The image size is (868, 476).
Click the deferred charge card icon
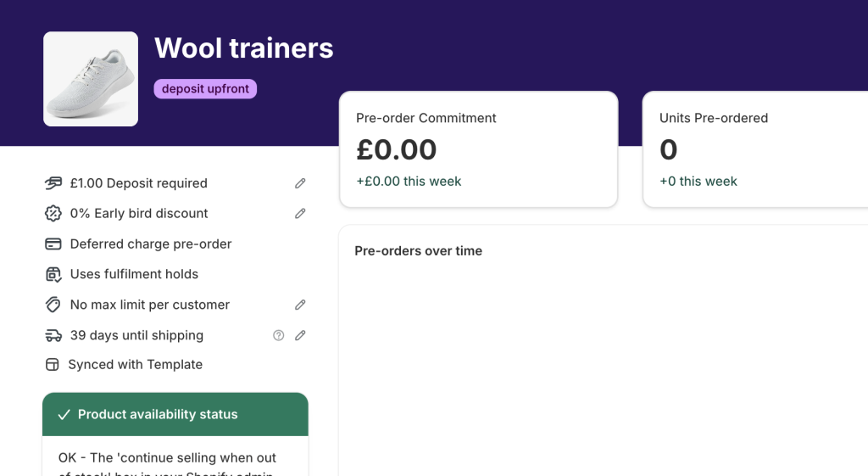pyautogui.click(x=53, y=244)
